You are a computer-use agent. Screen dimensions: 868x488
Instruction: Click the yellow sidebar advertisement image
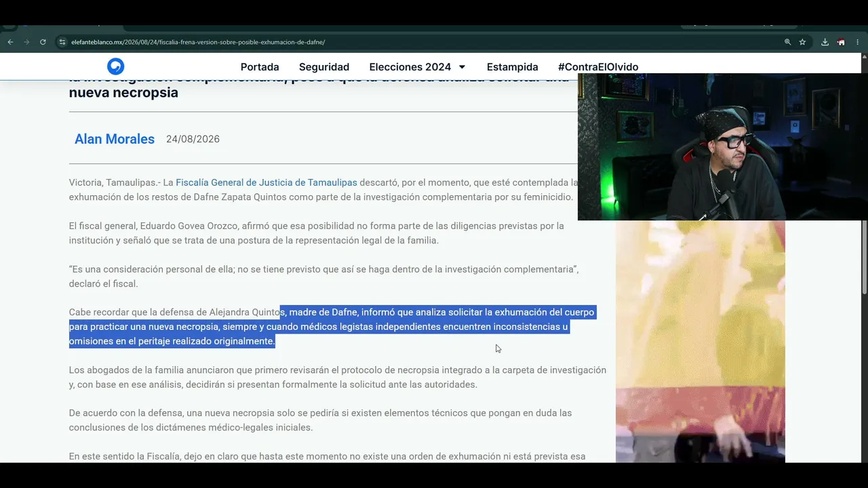click(701, 342)
